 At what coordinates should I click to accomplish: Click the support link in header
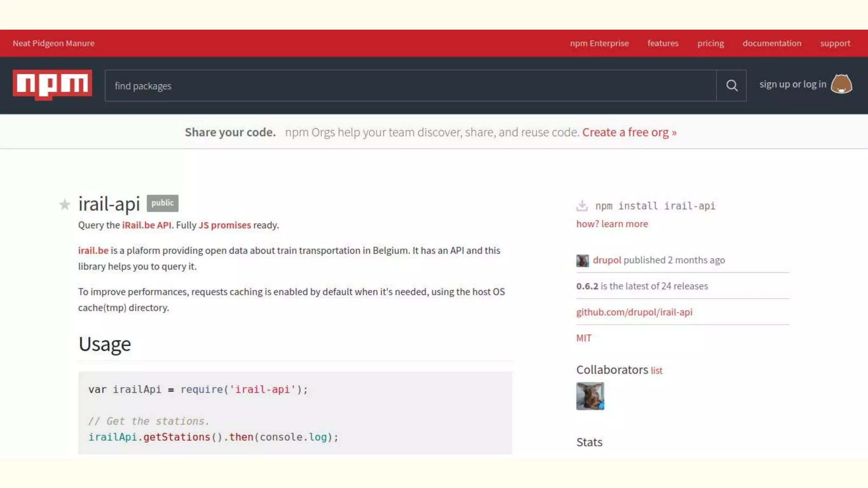[835, 43]
